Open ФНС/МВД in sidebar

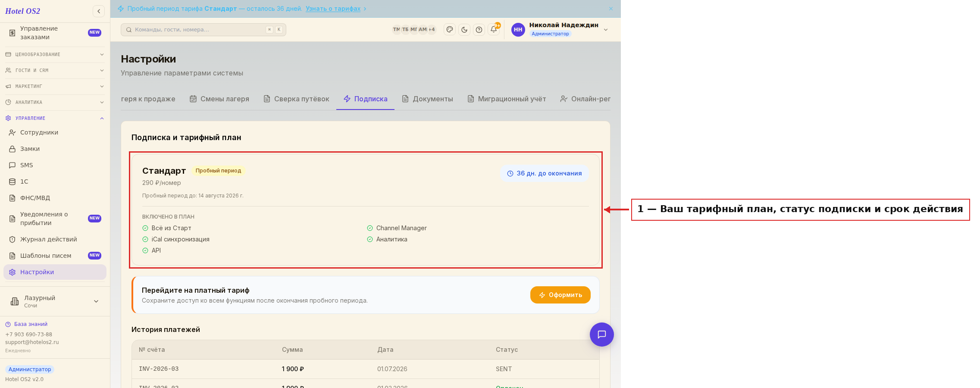point(55,198)
